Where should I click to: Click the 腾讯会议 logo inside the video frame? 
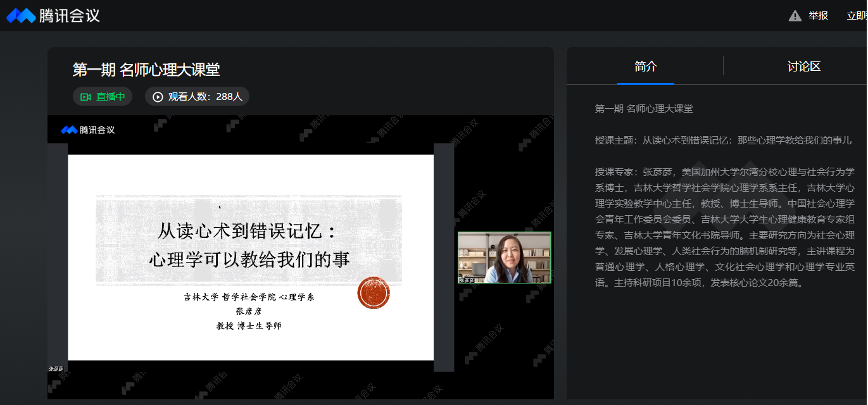pyautogui.click(x=88, y=130)
